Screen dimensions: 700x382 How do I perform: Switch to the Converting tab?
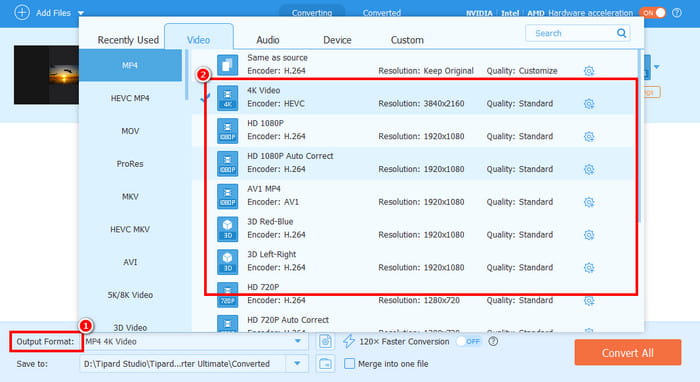click(312, 12)
